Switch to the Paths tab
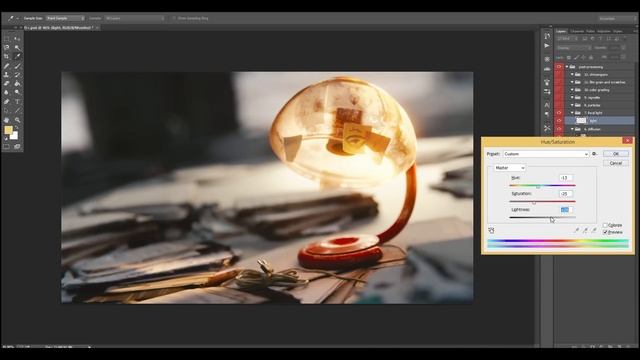Screen dimensions: 640x360 590,31
